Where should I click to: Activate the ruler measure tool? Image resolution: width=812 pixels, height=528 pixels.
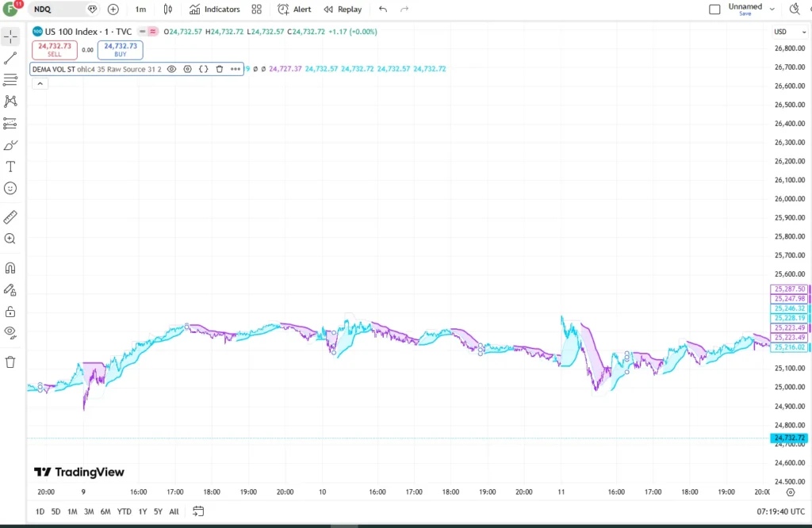[x=10, y=217]
